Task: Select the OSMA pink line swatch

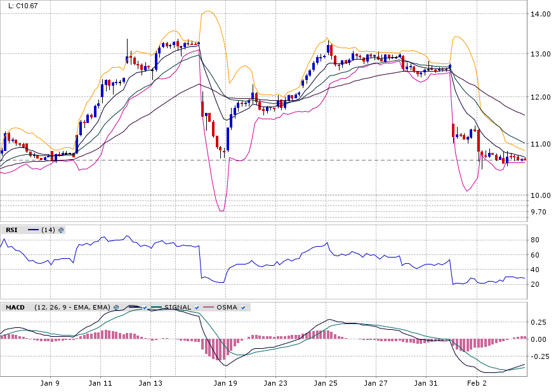Action: click(x=206, y=308)
